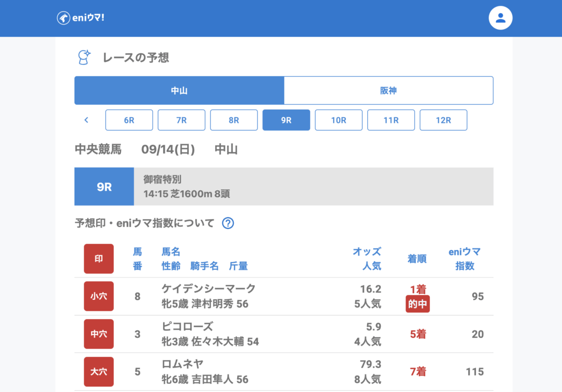Viewport: 562px width, 392px height.
Task: Select race 6R
Action: [x=129, y=120]
